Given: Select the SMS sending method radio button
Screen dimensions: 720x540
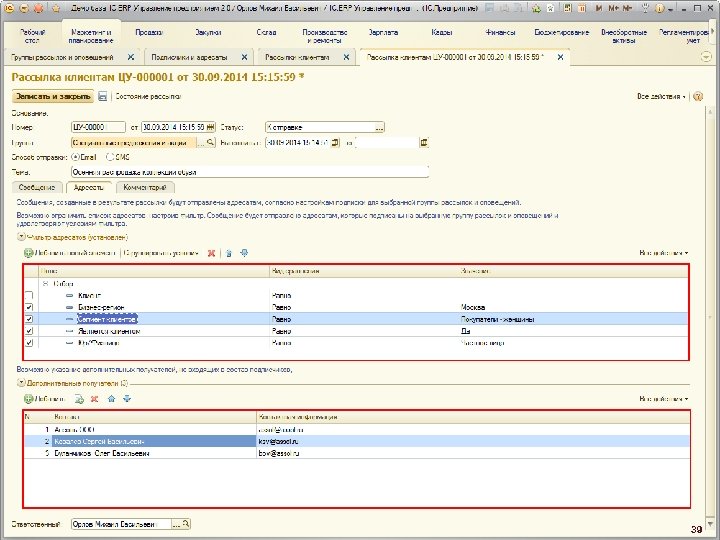Looking at the screenshot, I should pos(111,157).
